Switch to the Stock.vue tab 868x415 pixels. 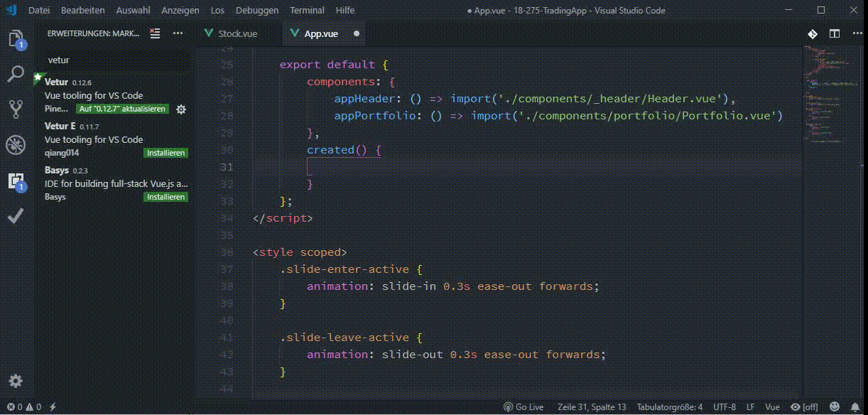pos(233,33)
